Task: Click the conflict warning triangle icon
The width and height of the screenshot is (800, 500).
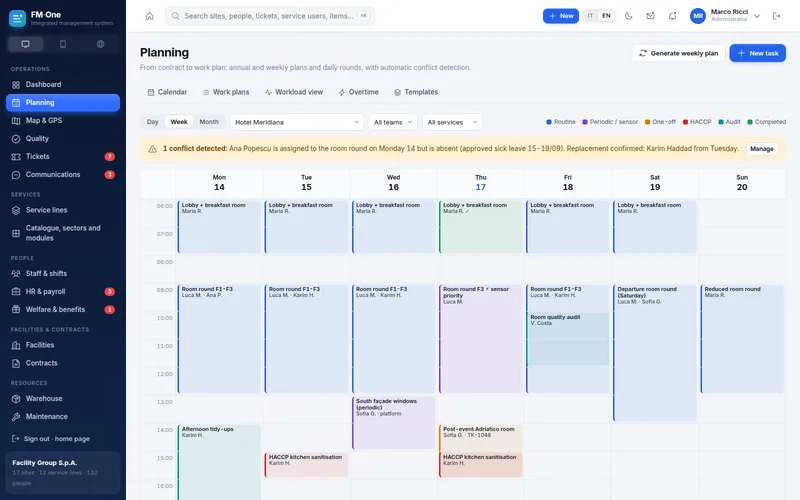Action: pyautogui.click(x=152, y=149)
